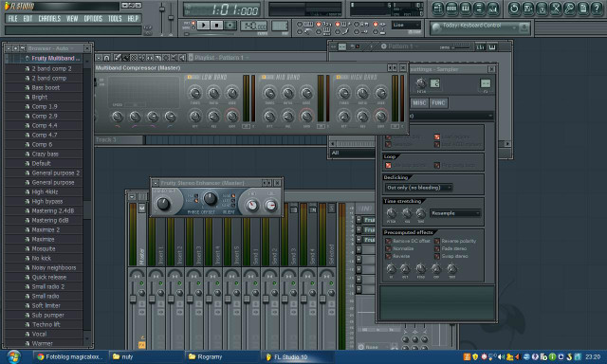
Task: Open the Resample time stretching dropdown
Action: pyautogui.click(x=455, y=213)
